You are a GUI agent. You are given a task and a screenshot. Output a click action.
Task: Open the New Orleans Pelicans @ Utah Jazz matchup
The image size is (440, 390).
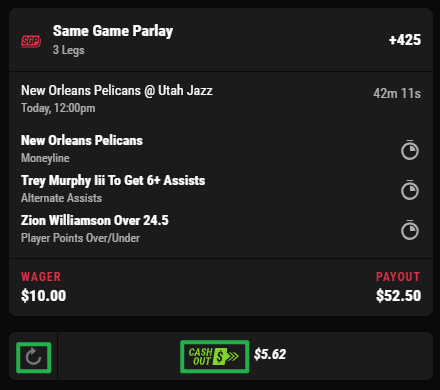click(117, 91)
